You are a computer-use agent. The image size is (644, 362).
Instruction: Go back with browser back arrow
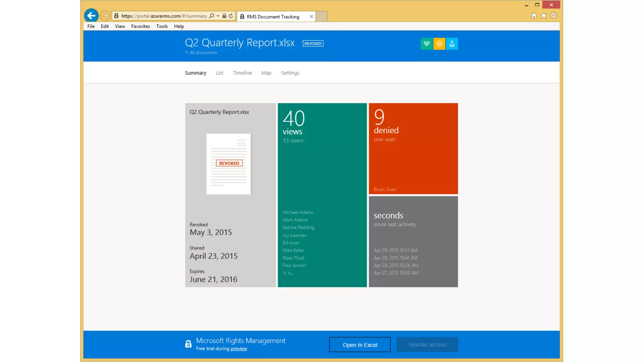tap(91, 15)
